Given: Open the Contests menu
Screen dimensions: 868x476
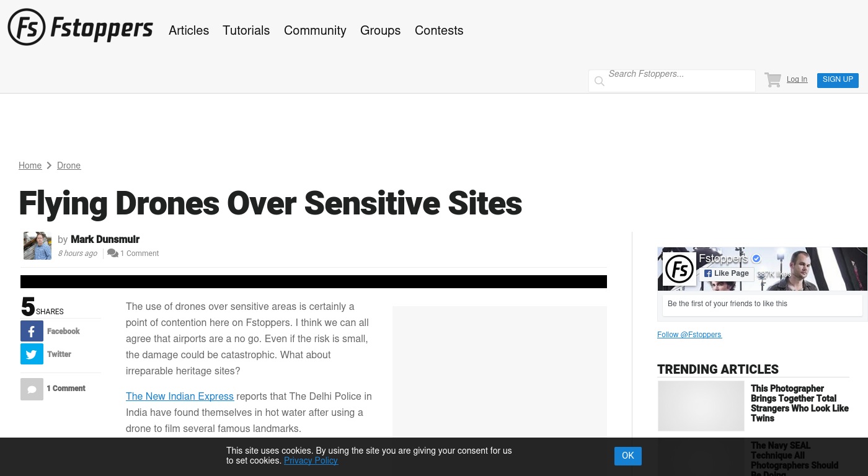Looking at the screenshot, I should click(439, 30).
